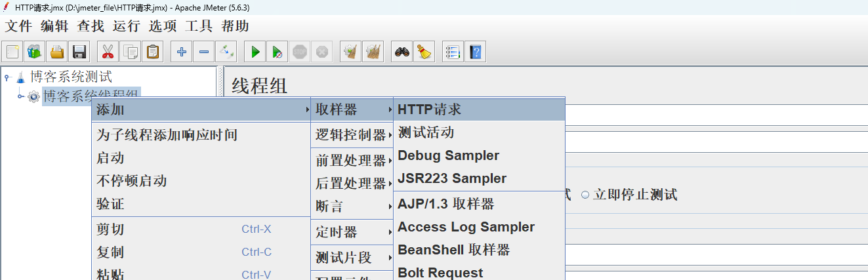The height and width of the screenshot is (280, 868).
Task: Click 剪切 in context menu
Action: [x=201, y=230]
